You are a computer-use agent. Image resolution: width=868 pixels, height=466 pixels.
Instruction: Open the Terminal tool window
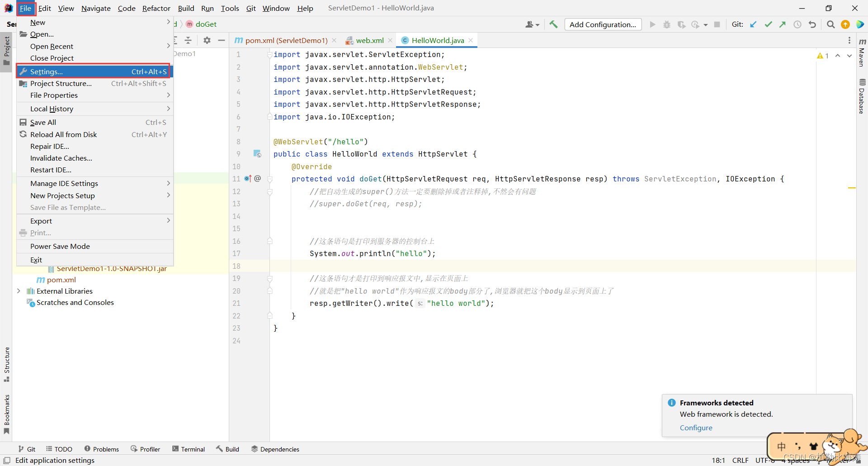pos(189,449)
